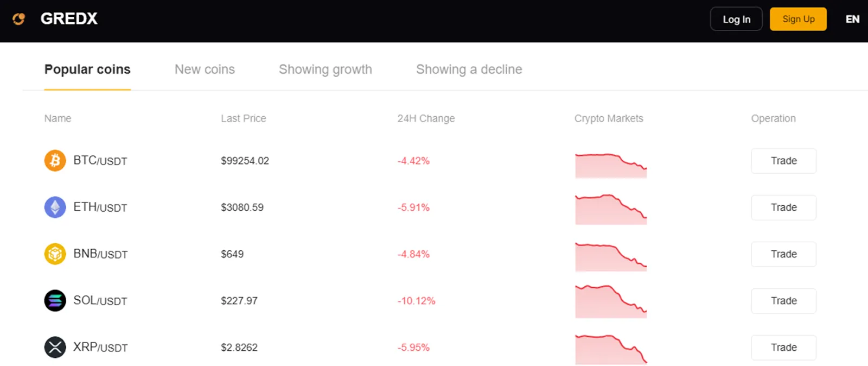Click the Sign Up button
This screenshot has height=366, width=868.
coord(798,19)
